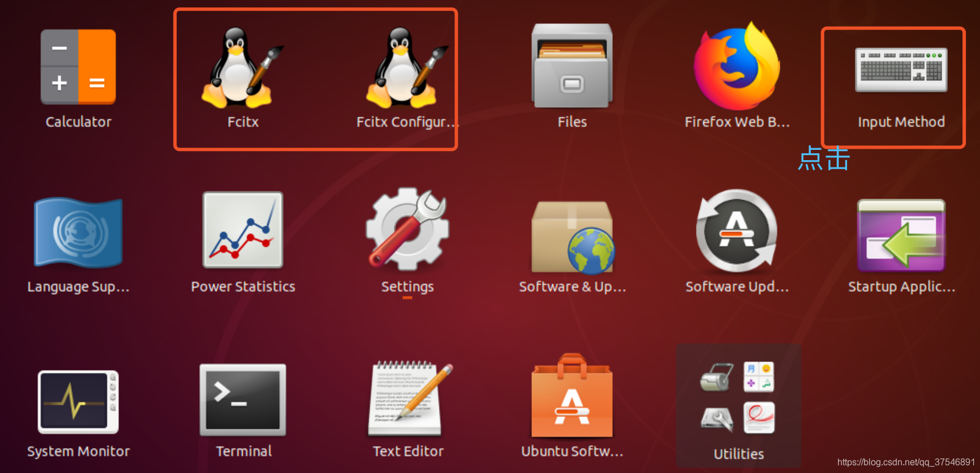Launch the Power Statistics chart icon
This screenshot has height=473, width=980.
(x=243, y=230)
